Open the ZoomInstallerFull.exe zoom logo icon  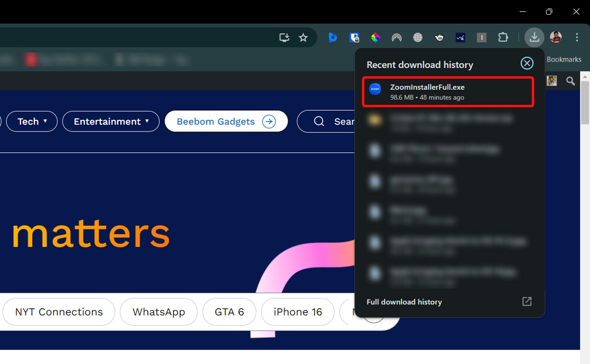coord(375,89)
